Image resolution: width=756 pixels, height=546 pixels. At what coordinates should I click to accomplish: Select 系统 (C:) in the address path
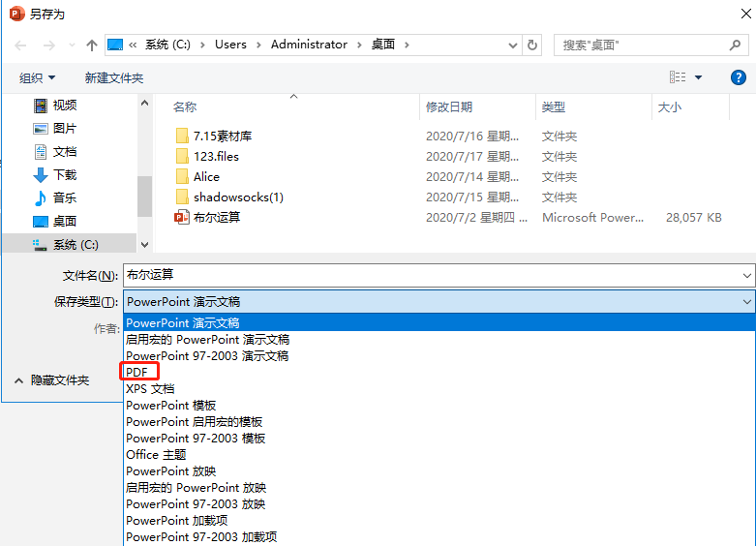point(167,45)
